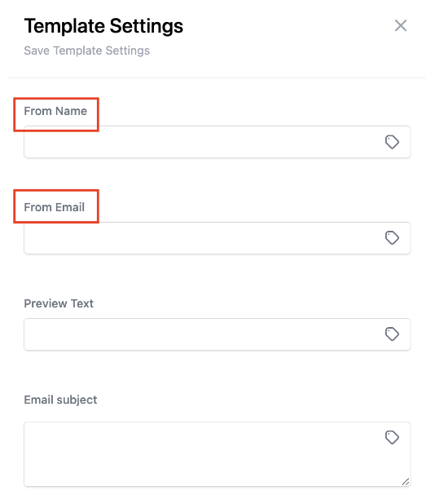Close the Template Settings panel
This screenshot has height=504, width=435.
pos(400,26)
